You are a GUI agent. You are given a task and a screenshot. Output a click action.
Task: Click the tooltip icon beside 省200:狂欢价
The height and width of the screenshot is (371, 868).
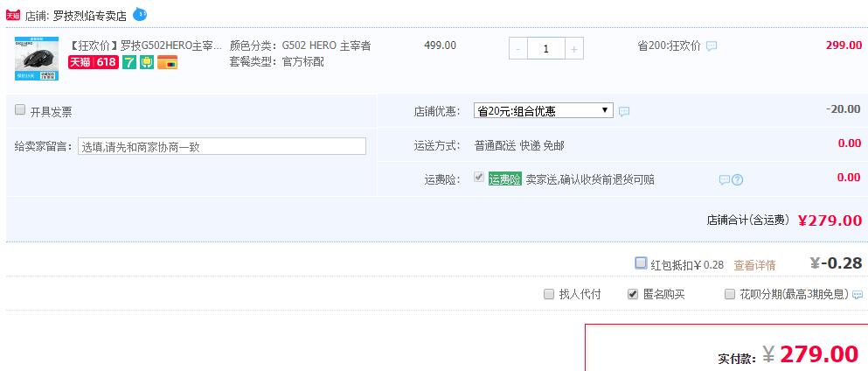tap(712, 46)
